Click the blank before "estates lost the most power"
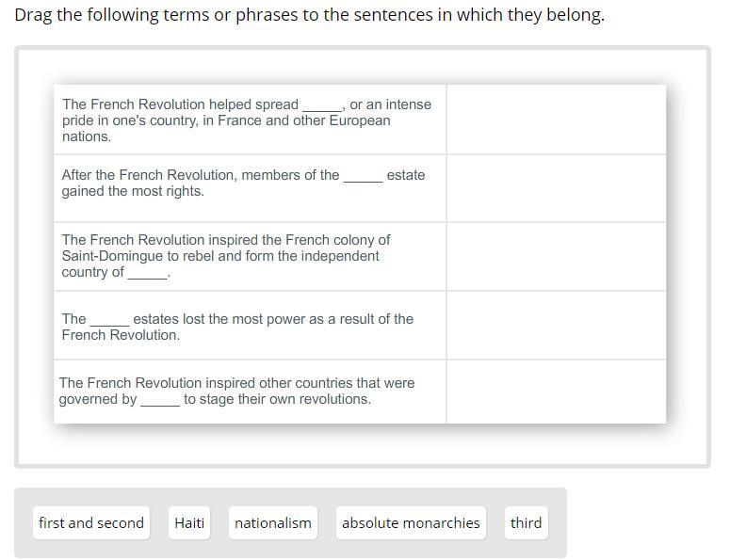The height and width of the screenshot is (560, 730). (109, 321)
